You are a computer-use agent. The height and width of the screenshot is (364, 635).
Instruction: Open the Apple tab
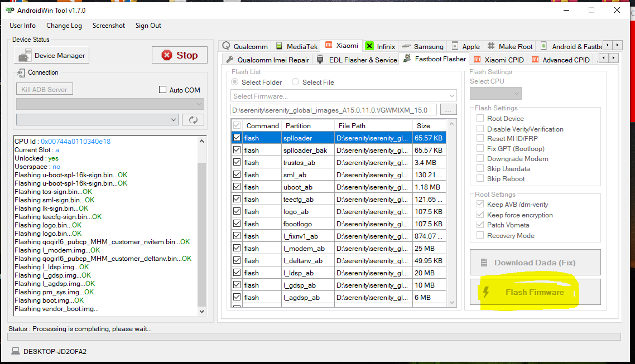tap(465, 46)
